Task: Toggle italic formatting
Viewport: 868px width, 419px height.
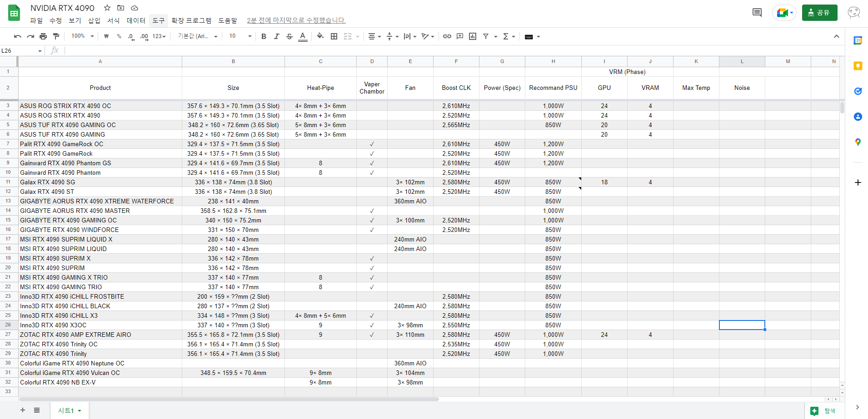Action: tap(276, 36)
